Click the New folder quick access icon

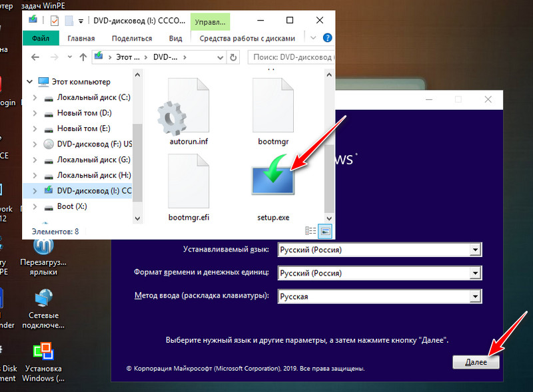69,21
